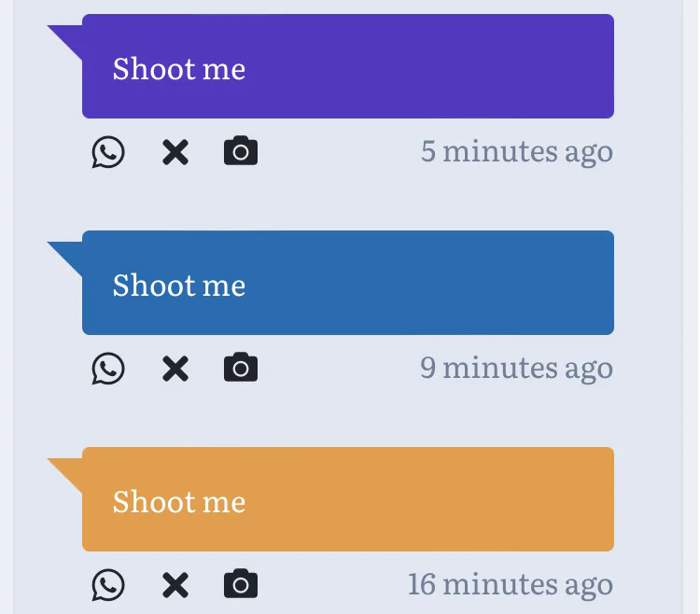The height and width of the screenshot is (614, 700).
Task: Select the "16 minutes ago" timestamp
Action: [x=510, y=584]
